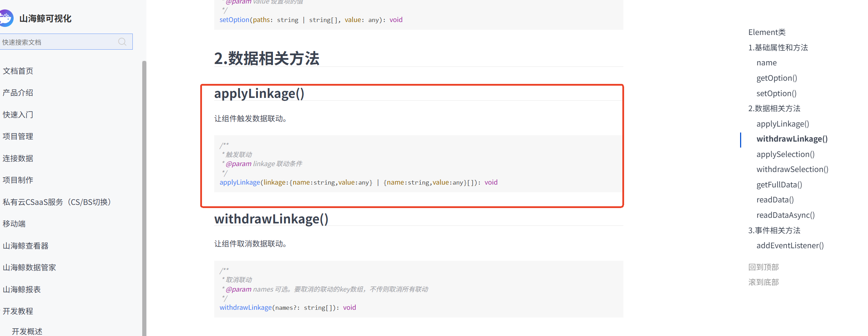Click the 山海鲸可视化 whale logo
The height and width of the screenshot is (336, 868).
[6, 18]
